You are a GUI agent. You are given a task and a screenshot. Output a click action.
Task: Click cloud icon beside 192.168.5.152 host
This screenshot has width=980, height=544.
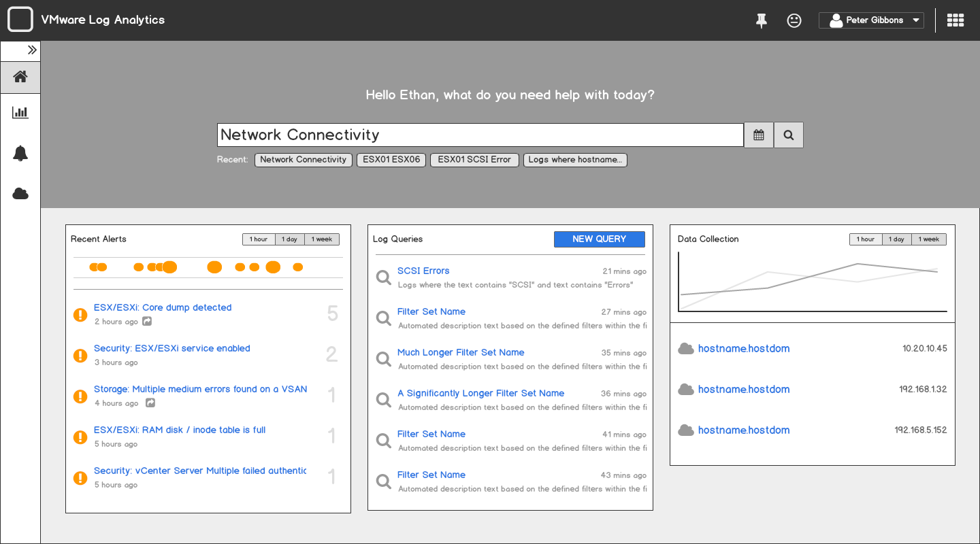tap(686, 430)
